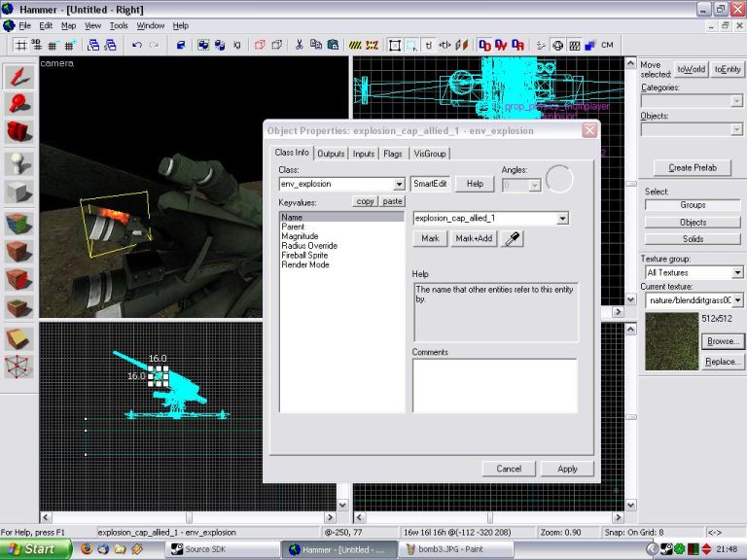Toggle the Ignore Groups (ig) button
Image resolution: width=747 pixels, height=560 pixels.
pyautogui.click(x=236, y=46)
